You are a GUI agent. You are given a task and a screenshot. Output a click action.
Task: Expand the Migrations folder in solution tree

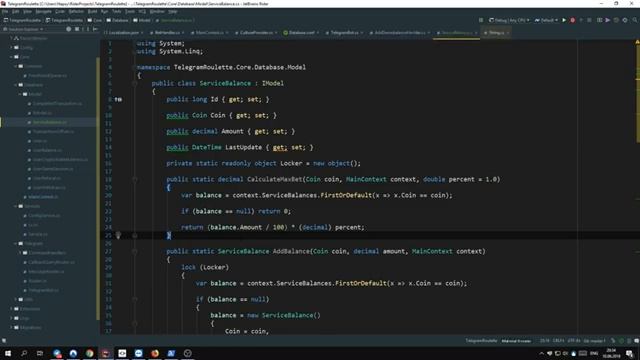click(x=11, y=327)
